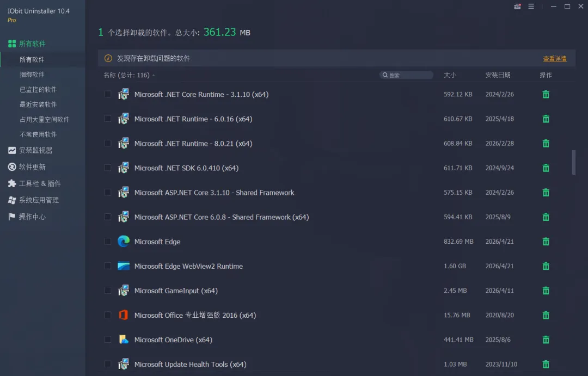Screen dimensions: 588x376
Task: Click trash icon for ASP.NET Core 6.0.8 row
Action: click(546, 217)
